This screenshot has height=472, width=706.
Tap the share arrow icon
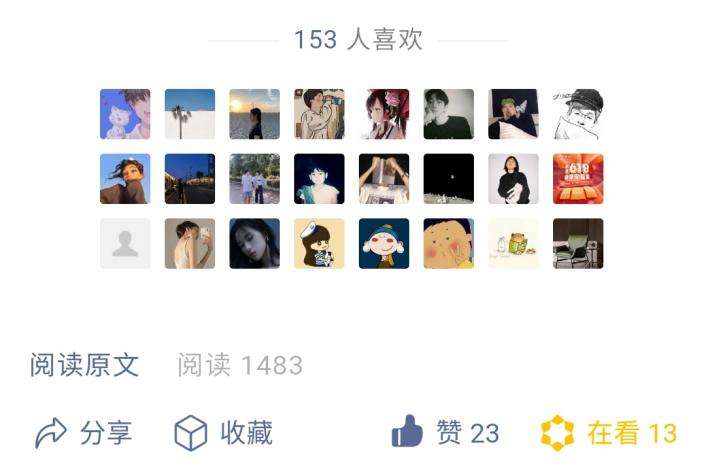coord(51,433)
